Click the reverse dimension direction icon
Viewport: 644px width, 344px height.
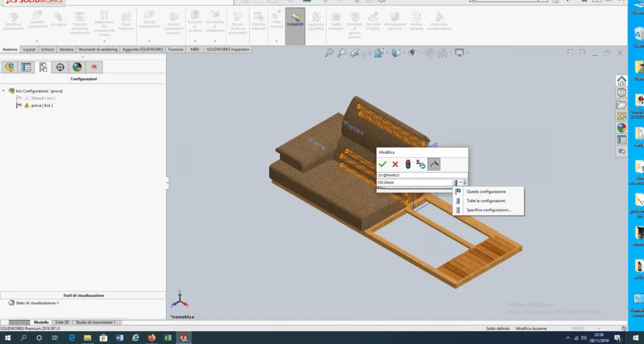[421, 164]
